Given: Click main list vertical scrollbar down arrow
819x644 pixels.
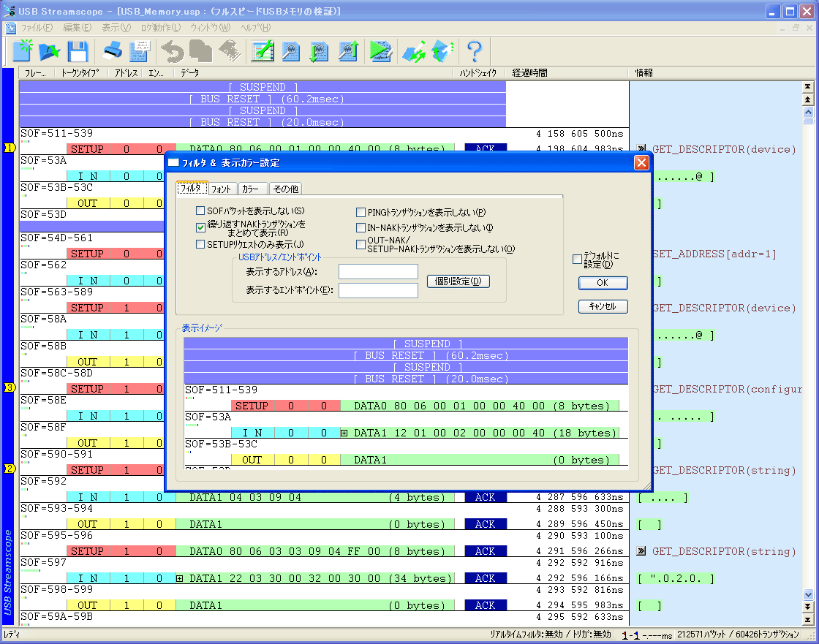Looking at the screenshot, I should tap(808, 594).
